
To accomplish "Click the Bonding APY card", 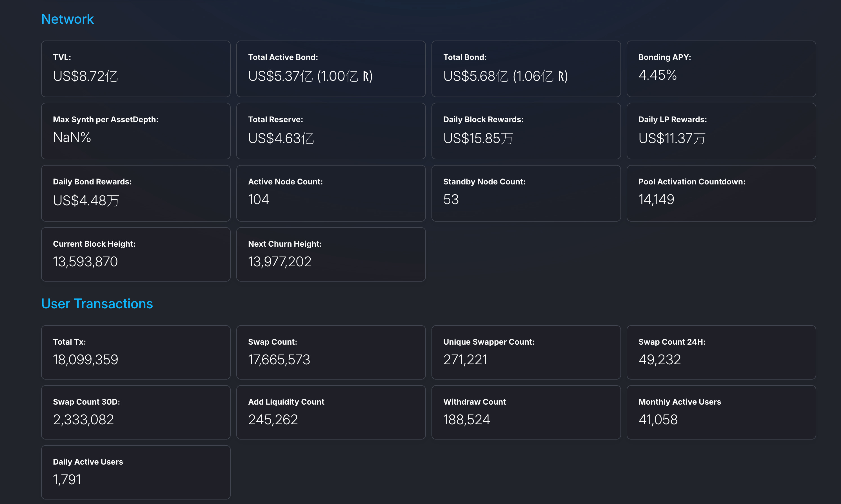I will pyautogui.click(x=721, y=69).
